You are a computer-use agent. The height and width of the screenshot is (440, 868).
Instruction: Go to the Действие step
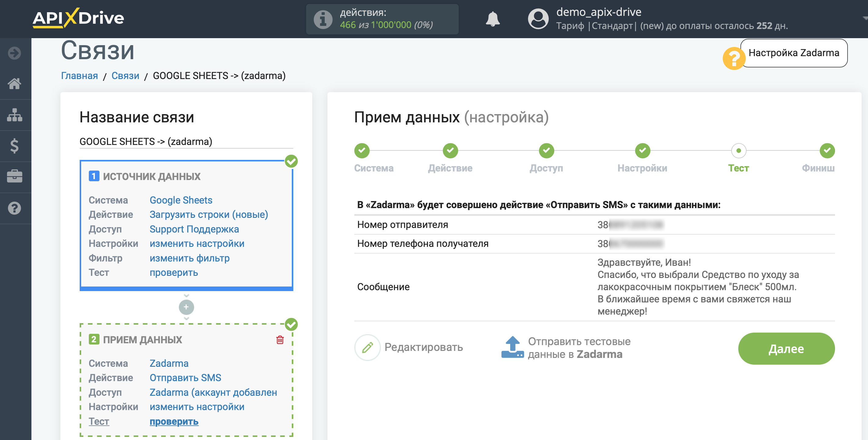tap(450, 151)
